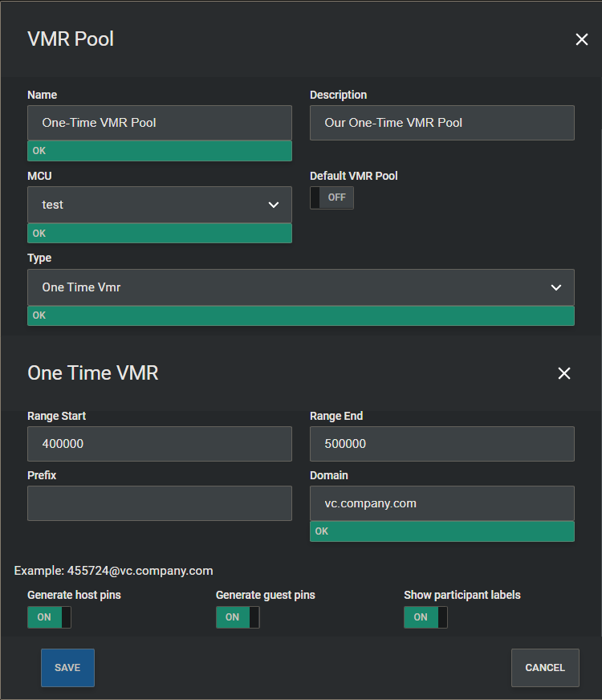Switch off Show participant labels
This screenshot has width=602, height=700.
(x=425, y=617)
